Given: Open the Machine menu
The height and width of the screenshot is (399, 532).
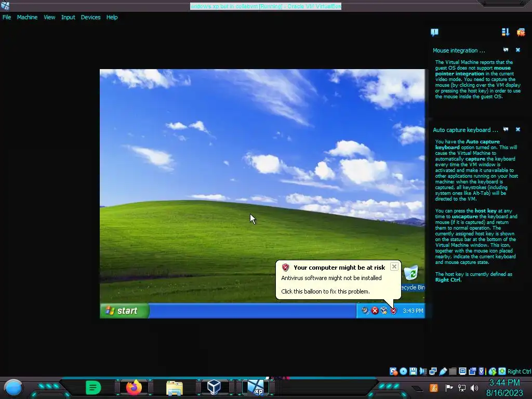Looking at the screenshot, I should pyautogui.click(x=27, y=17).
